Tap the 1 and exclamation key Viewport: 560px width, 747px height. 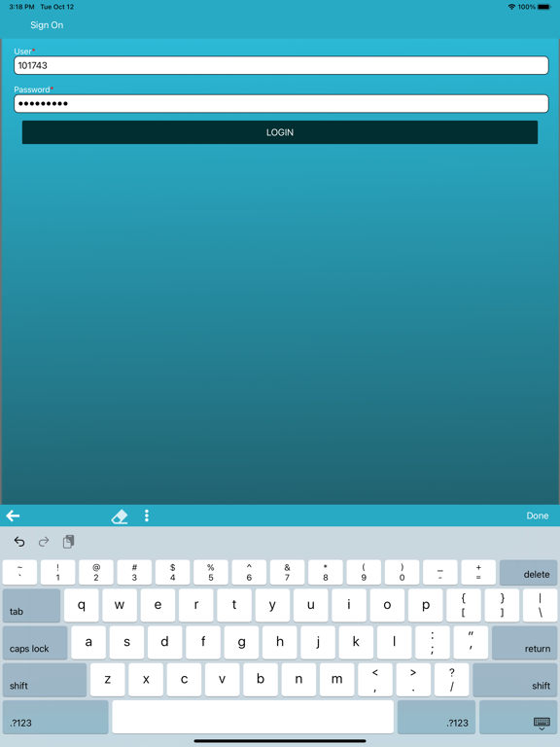pyautogui.click(x=58, y=573)
